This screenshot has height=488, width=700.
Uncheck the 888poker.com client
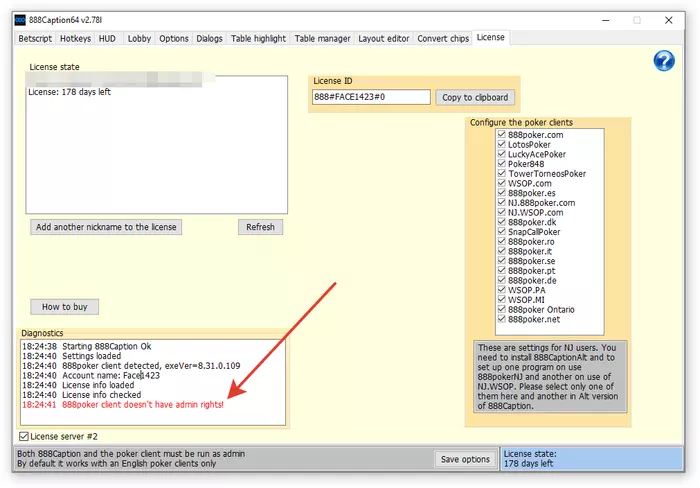501,134
